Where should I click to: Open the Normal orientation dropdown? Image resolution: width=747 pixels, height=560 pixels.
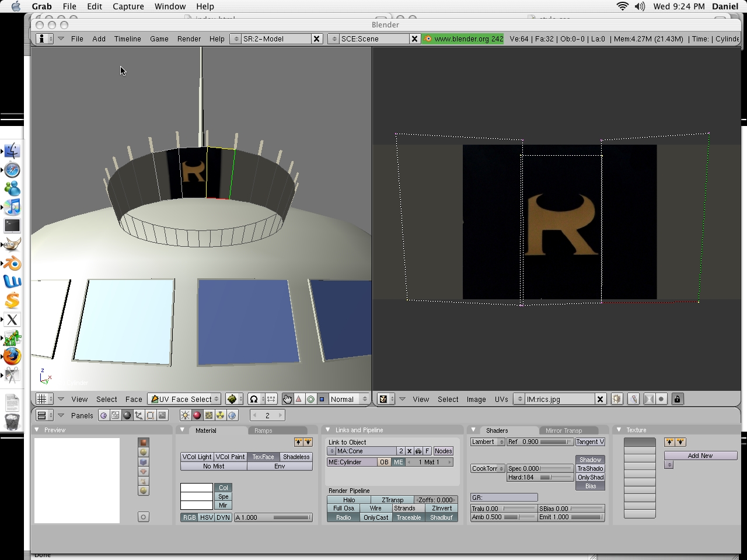click(349, 399)
